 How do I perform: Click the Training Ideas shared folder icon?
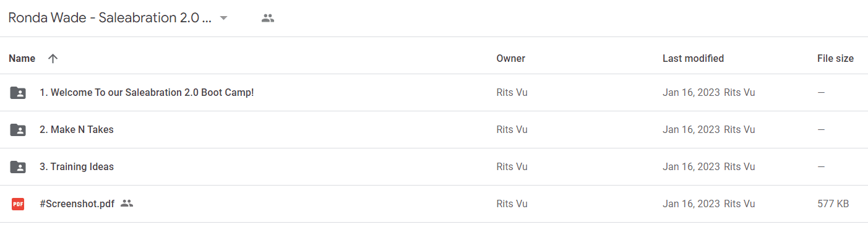(19, 167)
